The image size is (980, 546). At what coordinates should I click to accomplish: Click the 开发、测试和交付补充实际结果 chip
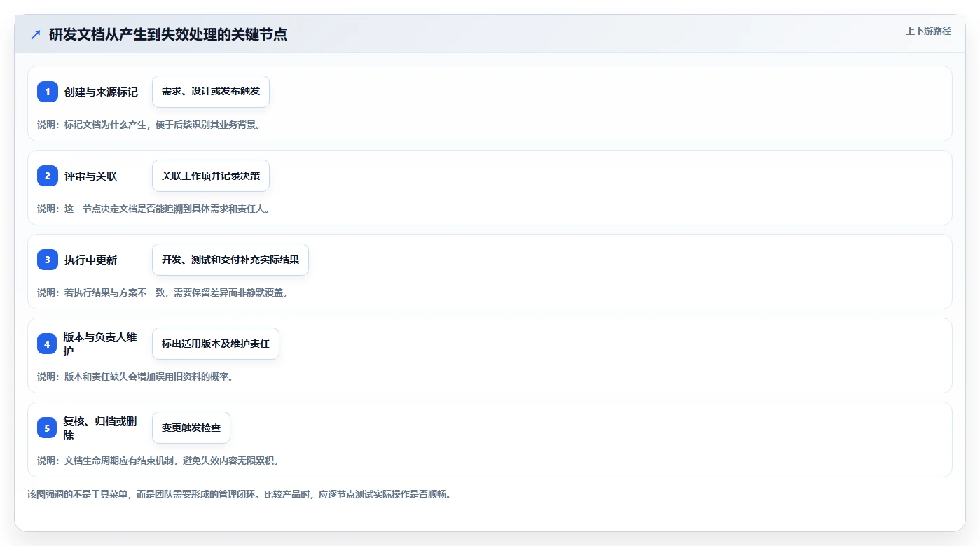coord(230,260)
